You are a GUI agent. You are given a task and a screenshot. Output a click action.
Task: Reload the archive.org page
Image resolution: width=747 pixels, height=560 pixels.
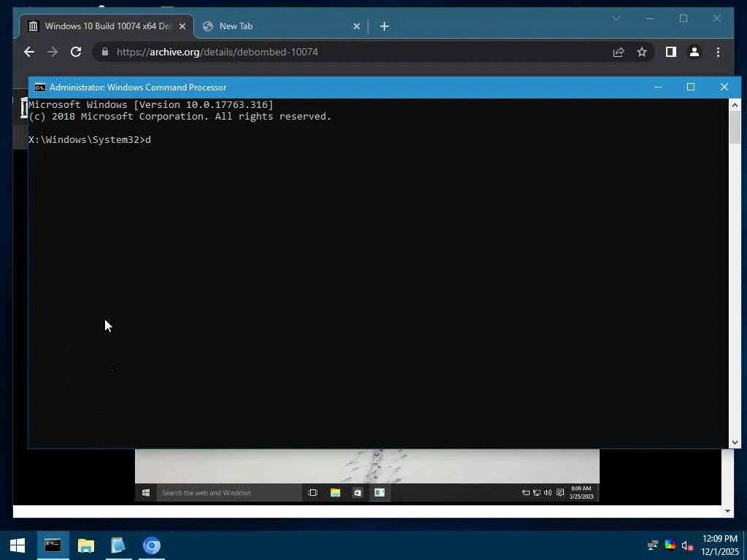pyautogui.click(x=76, y=52)
